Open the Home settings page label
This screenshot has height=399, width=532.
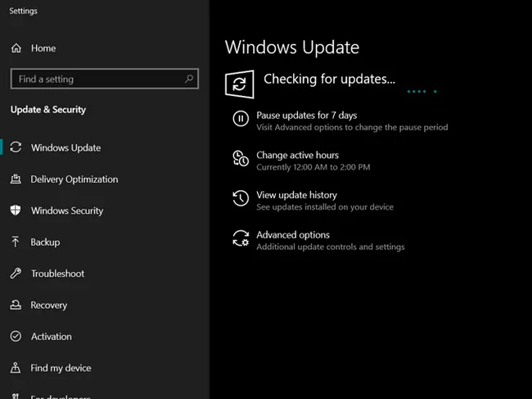pyautogui.click(x=43, y=48)
